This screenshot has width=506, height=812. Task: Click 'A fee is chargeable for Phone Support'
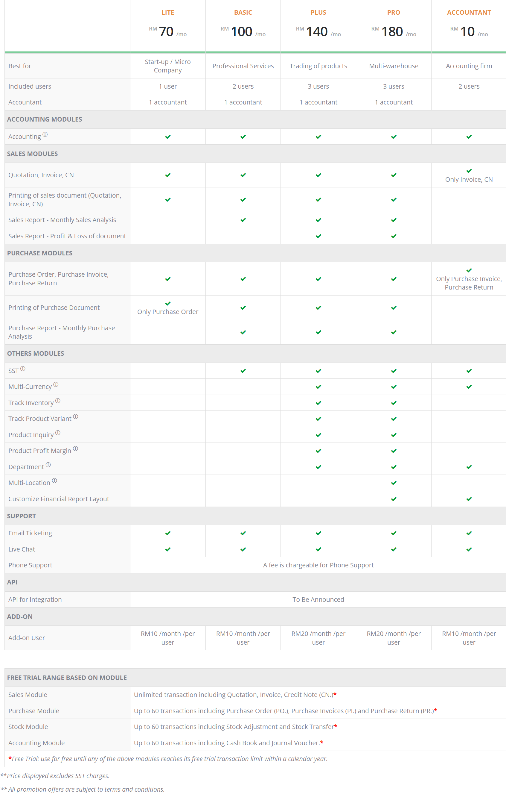[318, 565]
